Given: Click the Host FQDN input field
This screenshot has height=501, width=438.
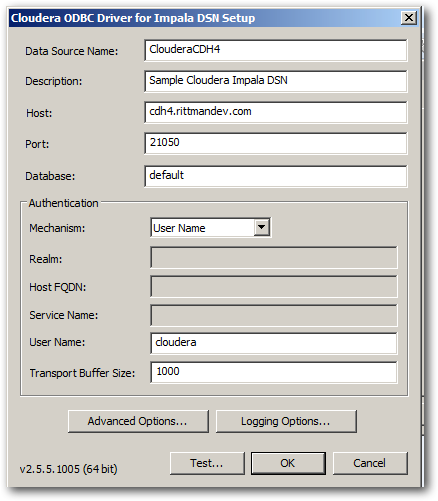Looking at the screenshot, I should pos(274,286).
